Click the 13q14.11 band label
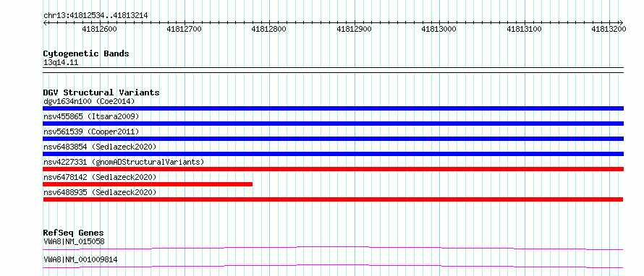 [60, 63]
